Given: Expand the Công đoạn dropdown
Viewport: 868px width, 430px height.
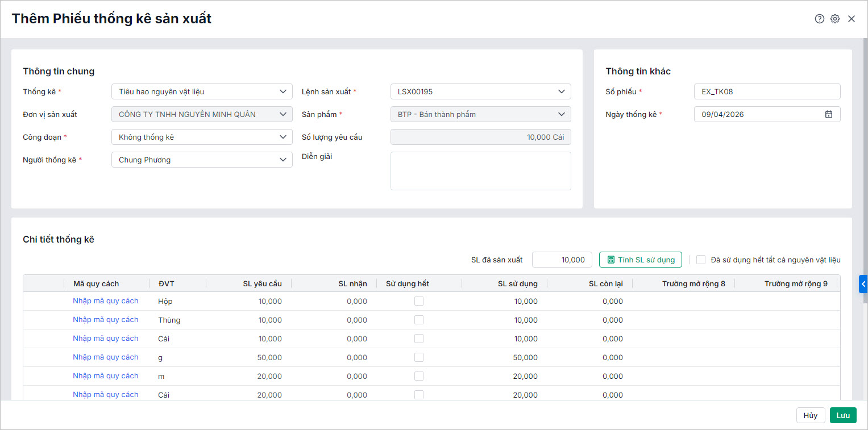Looking at the screenshot, I should (x=202, y=137).
